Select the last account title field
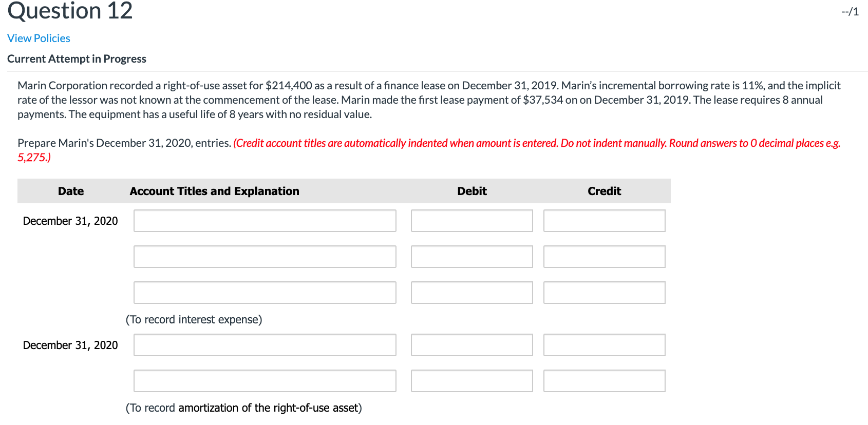 [264, 380]
